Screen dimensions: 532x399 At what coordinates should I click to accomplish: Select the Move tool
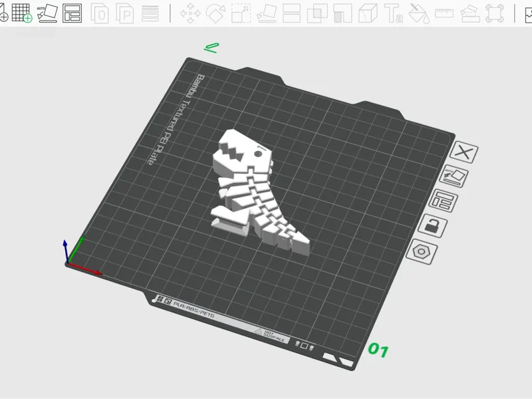tap(190, 13)
